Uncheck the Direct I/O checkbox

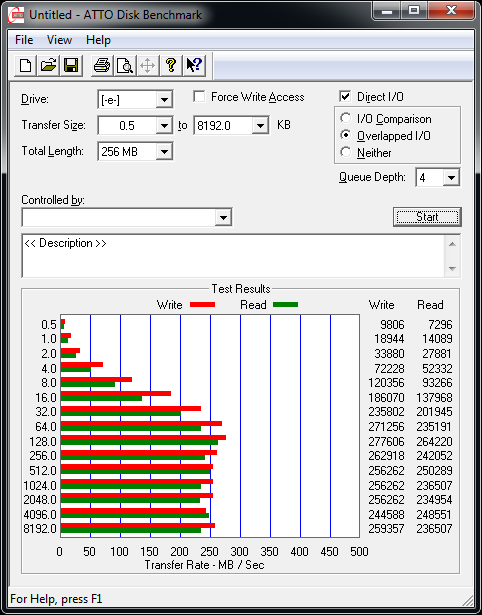pos(345,96)
